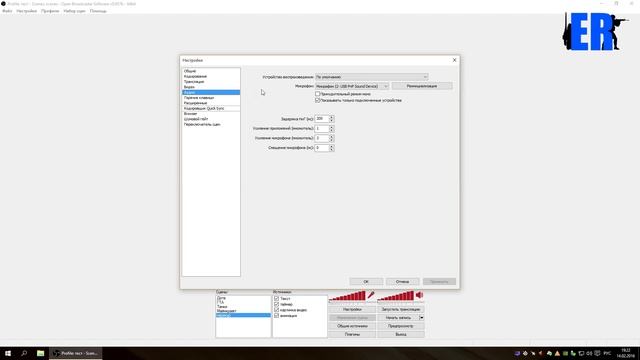Click the Смещение микрофона input field
640x360 pixels.
(x=322, y=148)
